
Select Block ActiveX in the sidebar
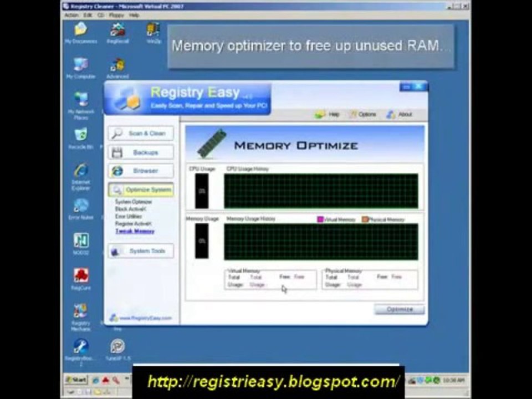(130, 209)
